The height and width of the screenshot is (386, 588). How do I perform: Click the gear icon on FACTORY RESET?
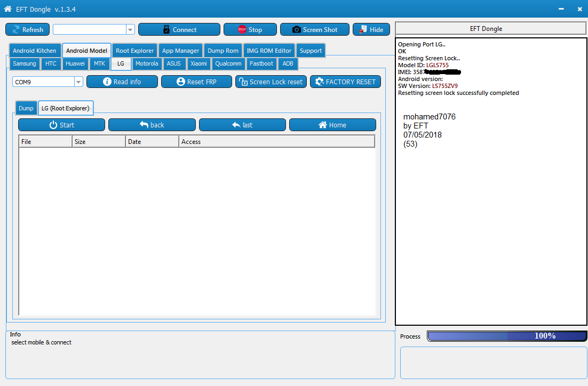point(320,82)
